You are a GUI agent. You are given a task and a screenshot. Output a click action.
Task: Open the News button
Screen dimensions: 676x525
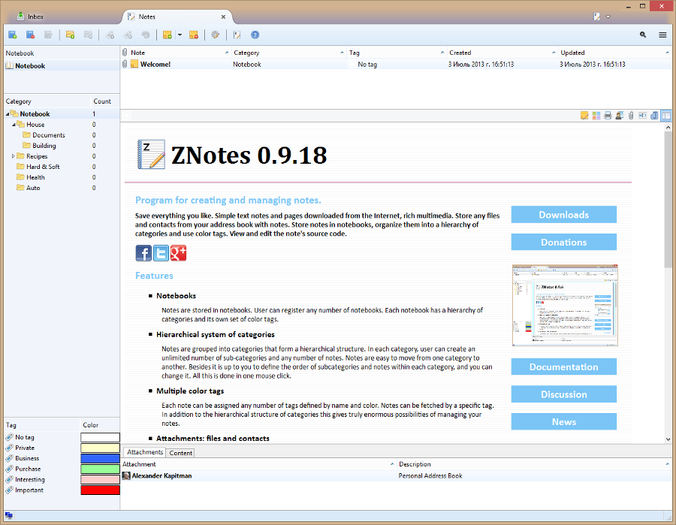click(x=564, y=422)
